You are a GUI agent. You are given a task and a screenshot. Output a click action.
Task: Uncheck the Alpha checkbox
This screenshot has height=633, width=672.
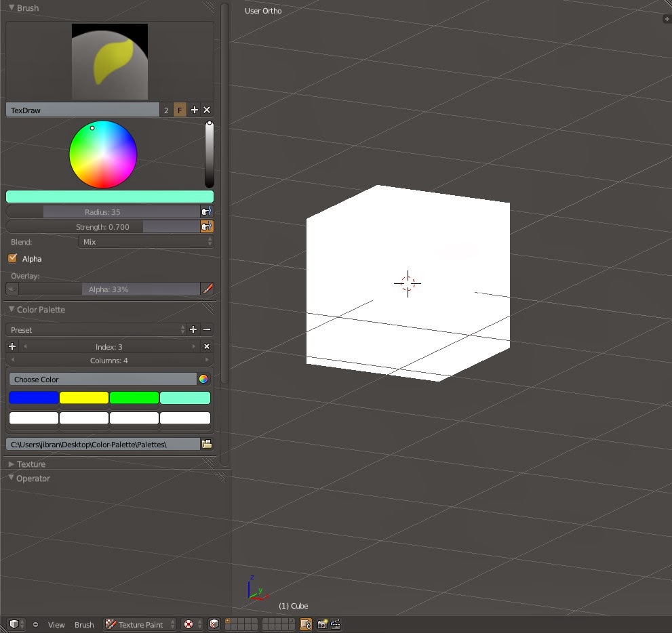pyautogui.click(x=12, y=258)
